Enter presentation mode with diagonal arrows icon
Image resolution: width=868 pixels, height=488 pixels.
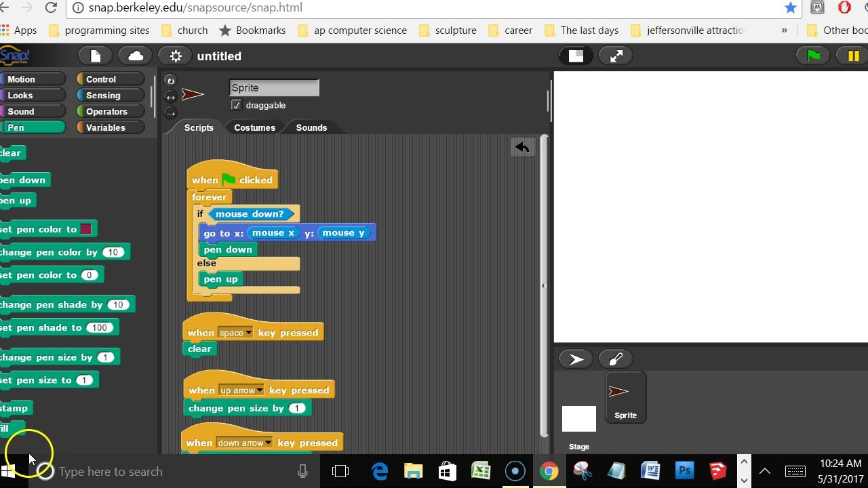[x=615, y=56]
